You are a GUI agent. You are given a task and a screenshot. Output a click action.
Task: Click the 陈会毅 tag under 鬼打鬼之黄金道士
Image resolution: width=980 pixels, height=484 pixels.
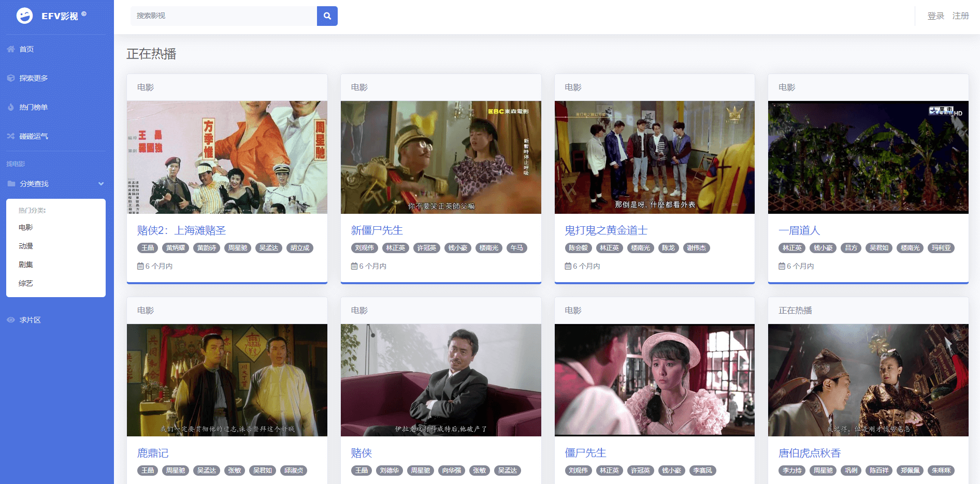[x=579, y=248]
